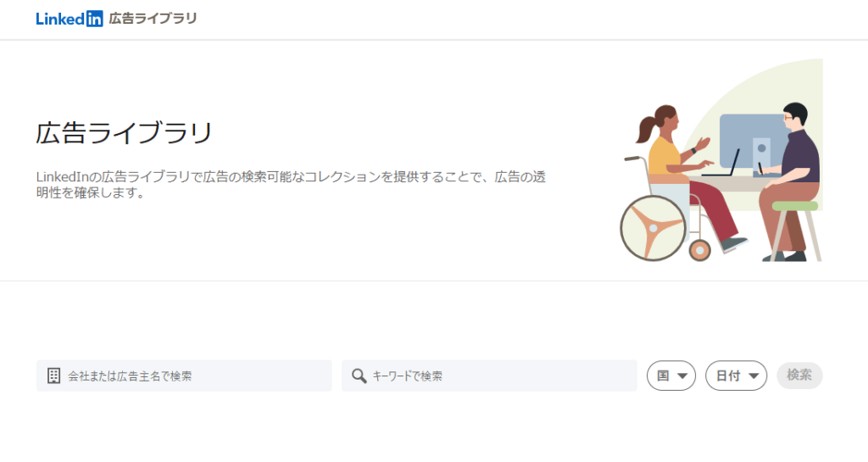Click the large 広告ライブラリ page heading

click(124, 133)
